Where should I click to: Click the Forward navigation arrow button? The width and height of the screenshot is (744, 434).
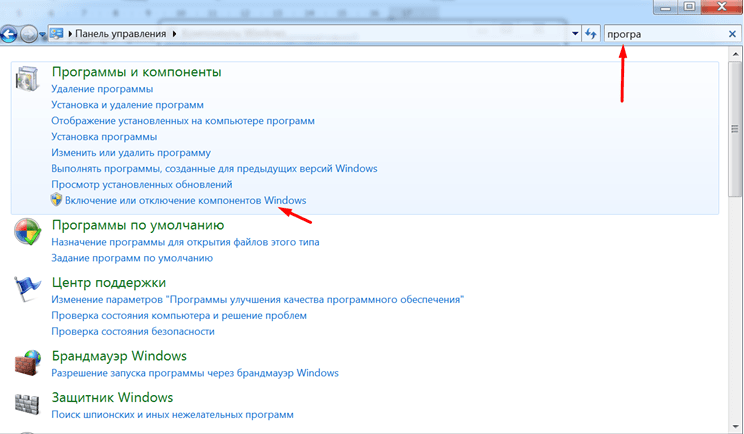[30, 34]
